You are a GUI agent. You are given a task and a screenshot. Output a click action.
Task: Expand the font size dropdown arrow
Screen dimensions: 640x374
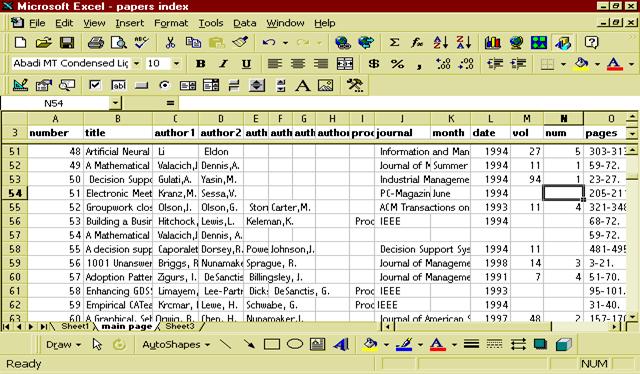click(x=176, y=63)
